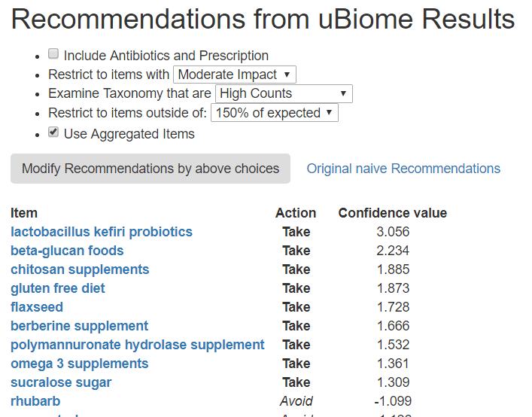
Task: Click the Item column header
Action: 24,213
